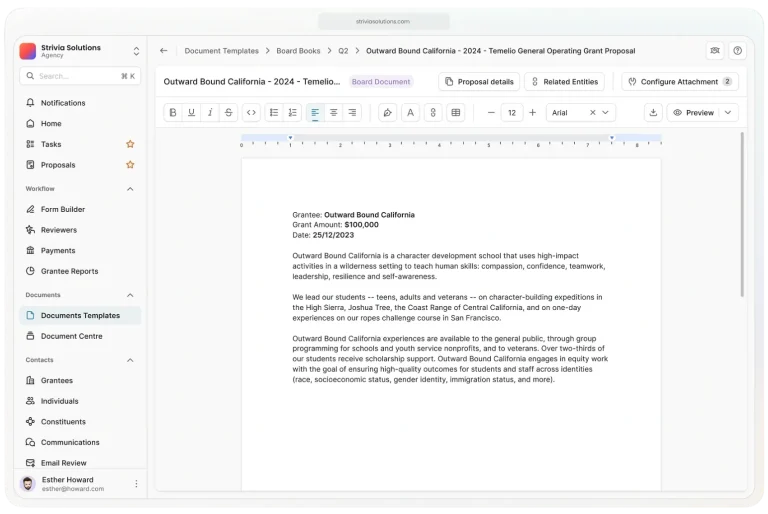
Task: Open the help question mark icon
Action: (x=738, y=51)
